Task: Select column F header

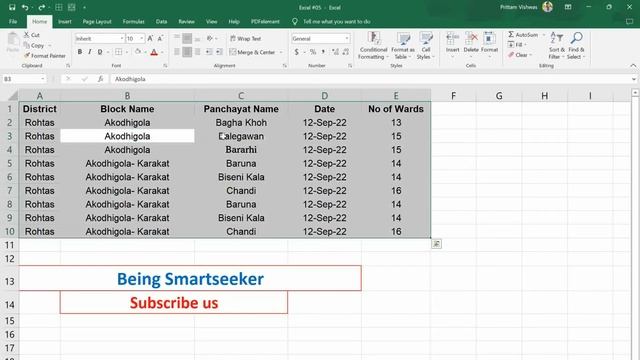Action: click(x=453, y=96)
